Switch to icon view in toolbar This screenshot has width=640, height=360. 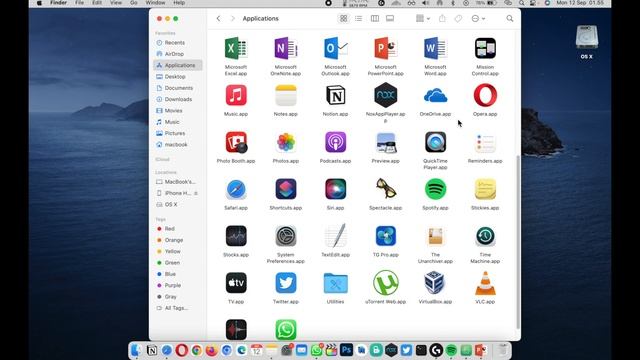[343, 18]
